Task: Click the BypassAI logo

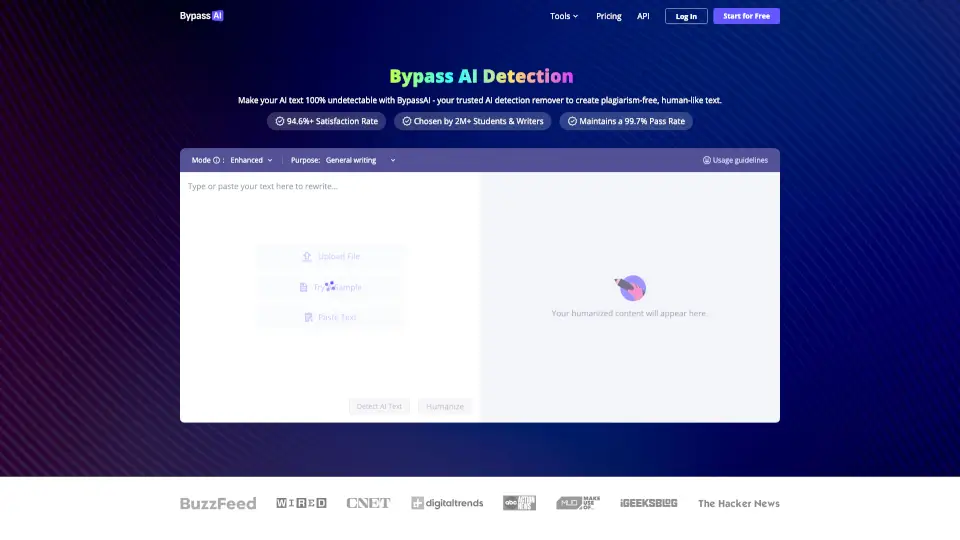Action: coord(201,16)
